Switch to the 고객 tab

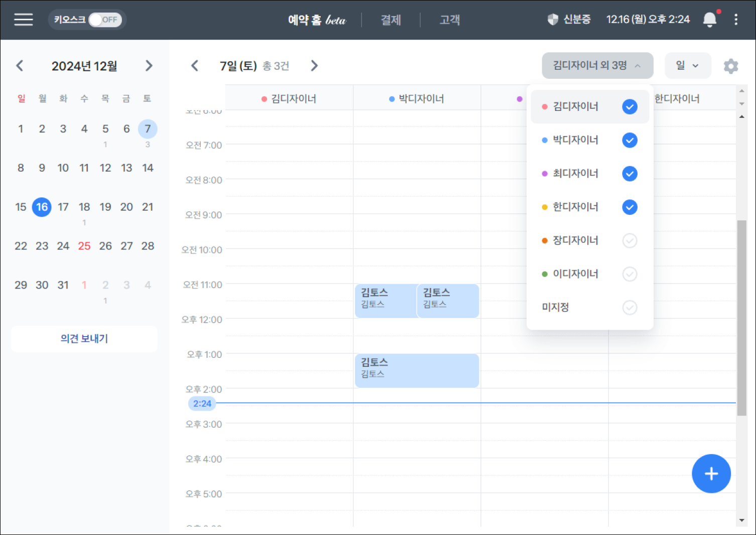449,20
